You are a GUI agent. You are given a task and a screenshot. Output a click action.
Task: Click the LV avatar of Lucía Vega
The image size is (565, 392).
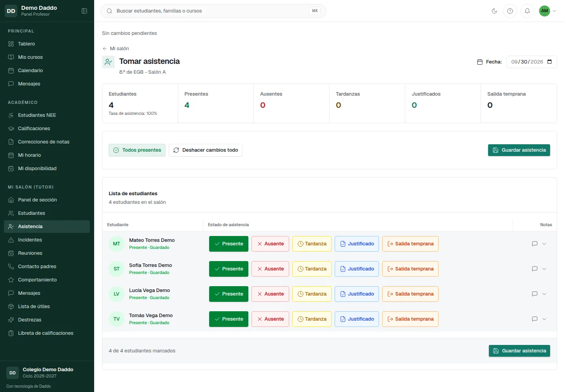(117, 294)
